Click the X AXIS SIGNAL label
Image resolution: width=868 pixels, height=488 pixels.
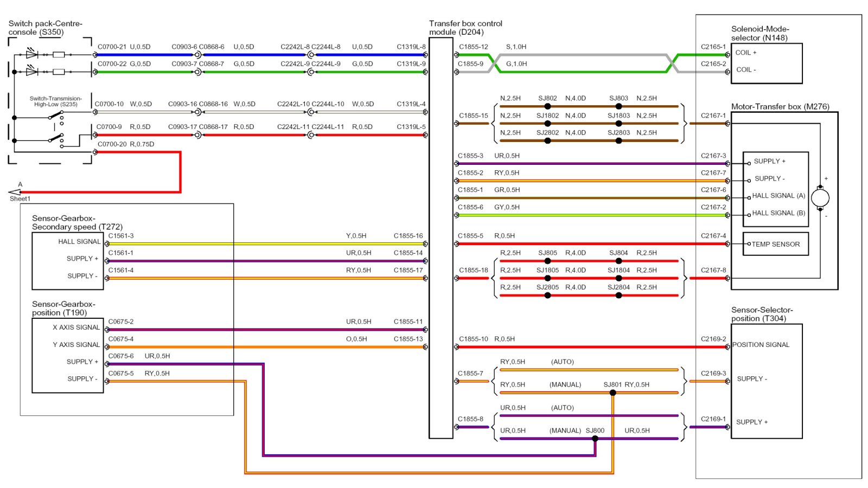coord(76,328)
